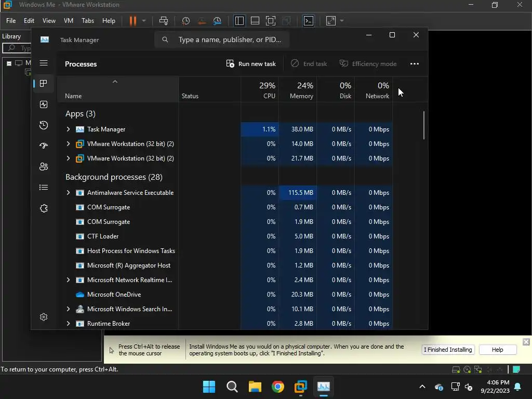Toggle the VMware thumbnail bar view
This screenshot has height=399, width=532.
[x=255, y=21]
